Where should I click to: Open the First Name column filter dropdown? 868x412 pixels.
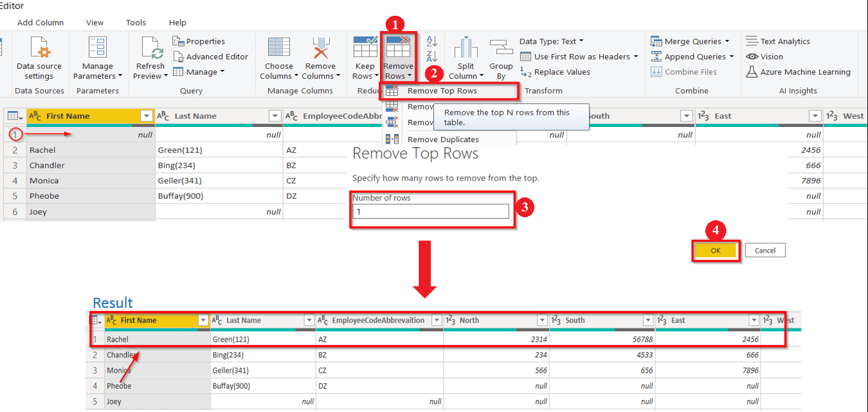point(146,116)
